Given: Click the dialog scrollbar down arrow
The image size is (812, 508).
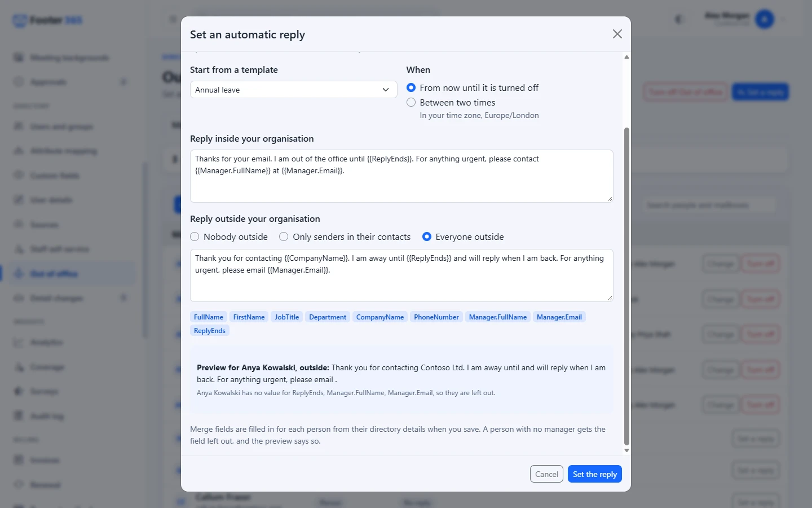Looking at the screenshot, I should coord(626,450).
